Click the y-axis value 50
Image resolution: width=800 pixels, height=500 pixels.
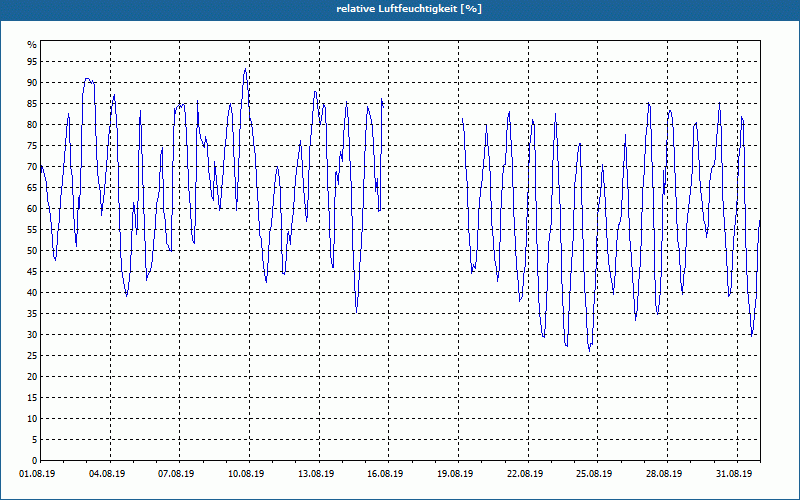(x=32, y=251)
